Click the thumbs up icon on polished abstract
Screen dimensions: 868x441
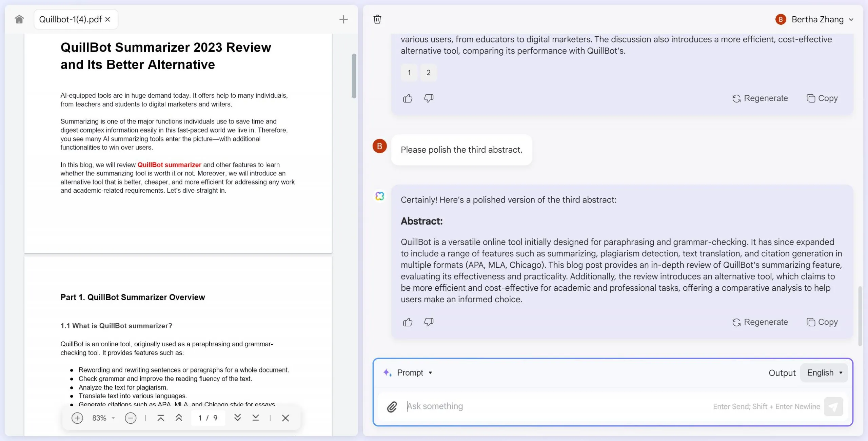point(408,322)
